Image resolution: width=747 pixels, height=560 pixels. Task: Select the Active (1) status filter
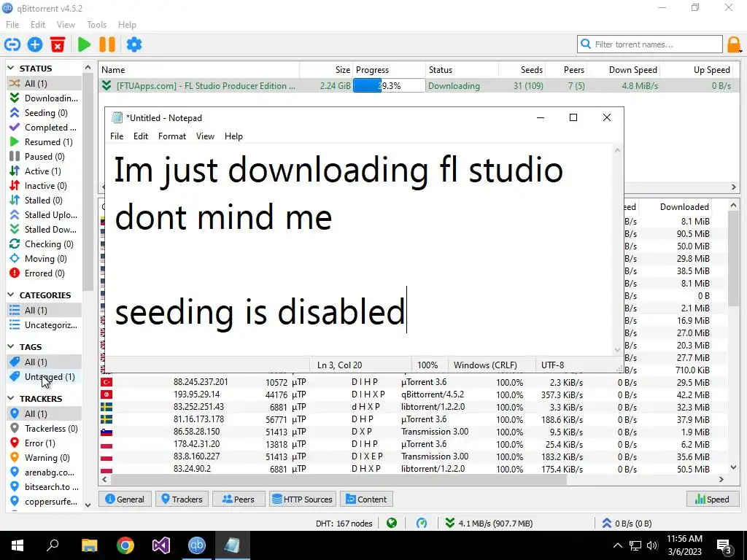click(44, 171)
